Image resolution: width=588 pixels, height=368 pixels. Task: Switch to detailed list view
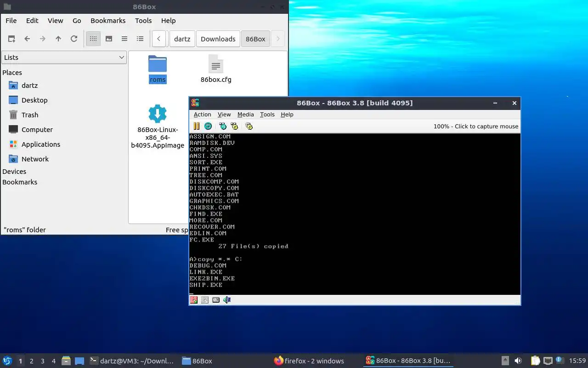tap(140, 39)
